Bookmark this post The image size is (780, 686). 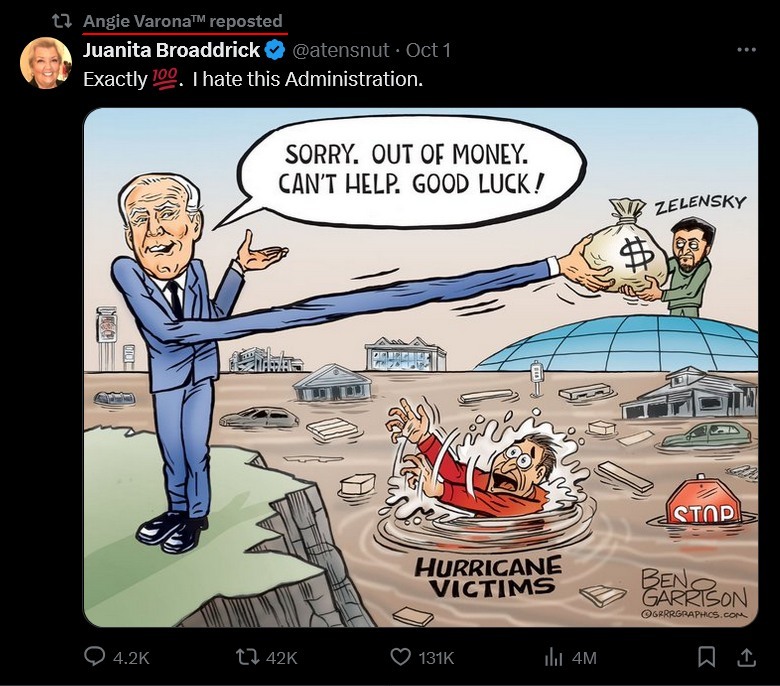(x=706, y=657)
